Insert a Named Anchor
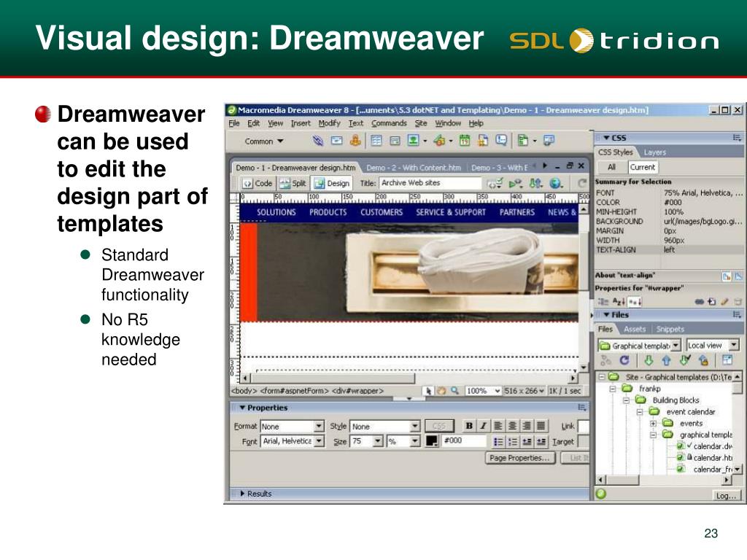Screen dimensions: 747x560 (x=355, y=141)
